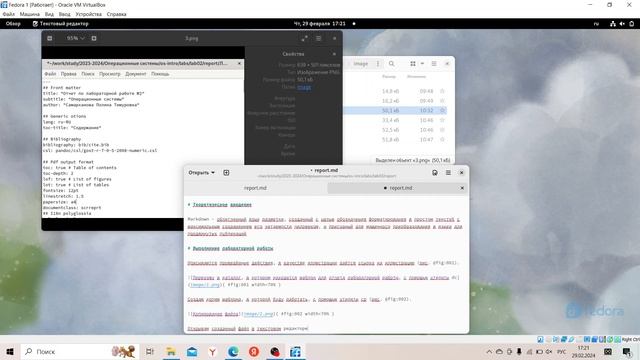Image resolution: width=640 pixels, height=360 pixels.
Task: Open the Windows notification center
Action: pyautogui.click(x=627, y=351)
